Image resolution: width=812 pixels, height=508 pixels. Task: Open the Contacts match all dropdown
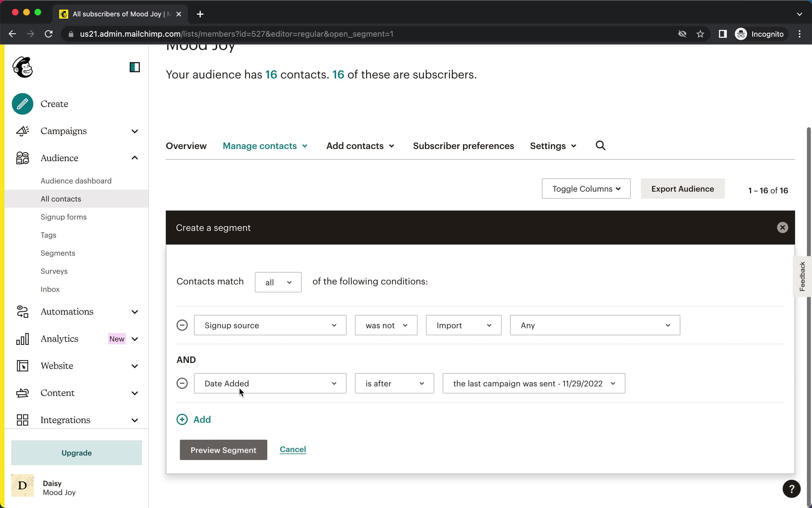click(x=278, y=282)
